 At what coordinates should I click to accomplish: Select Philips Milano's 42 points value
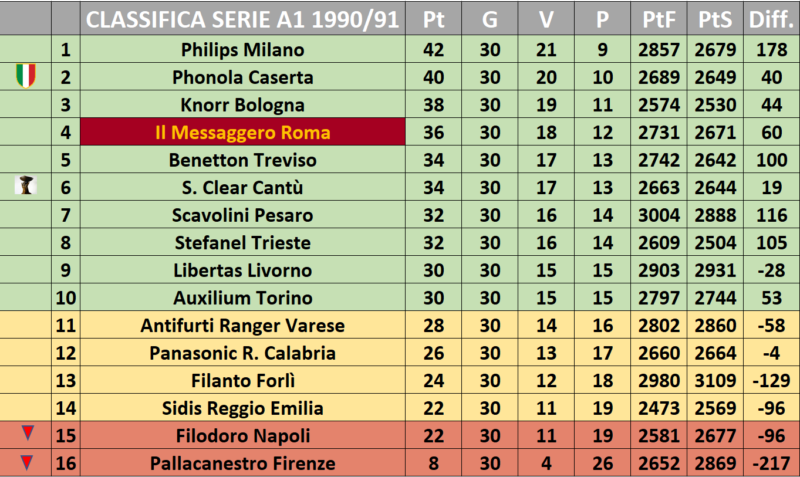(434, 50)
